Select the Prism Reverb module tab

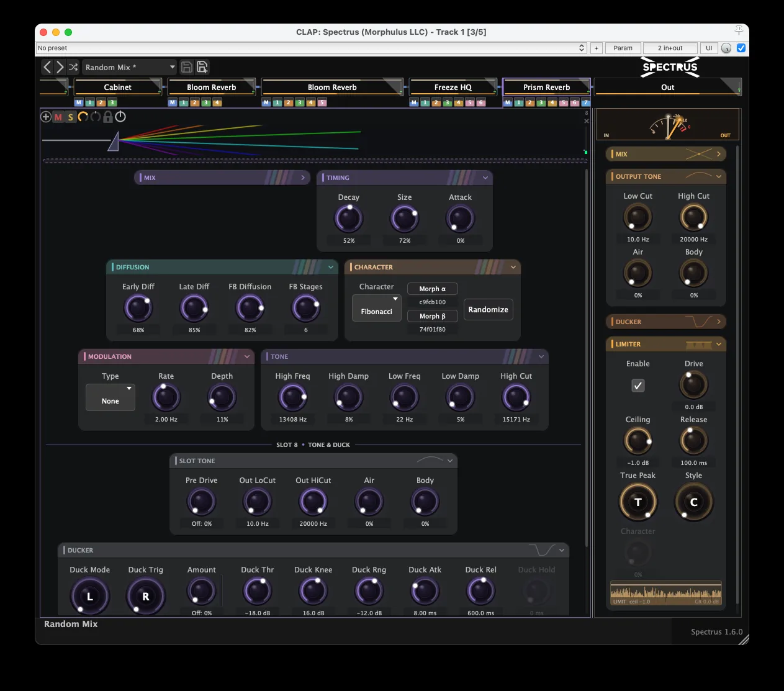546,87
